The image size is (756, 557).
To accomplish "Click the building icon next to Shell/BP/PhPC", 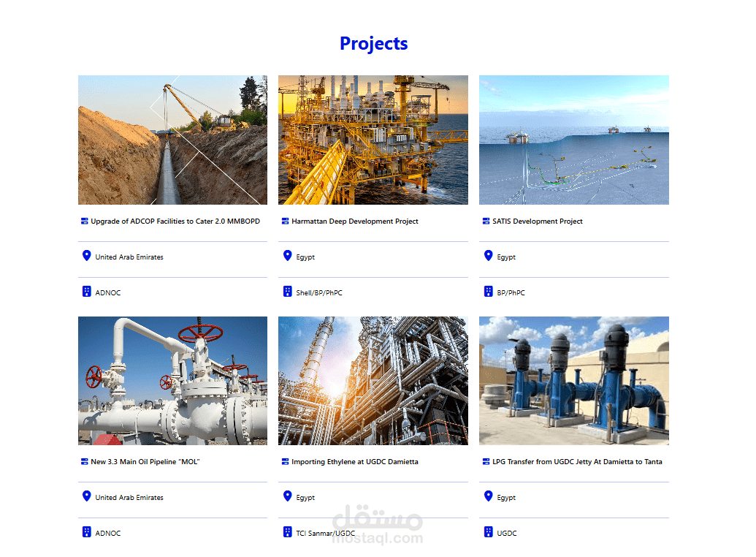I will click(287, 292).
